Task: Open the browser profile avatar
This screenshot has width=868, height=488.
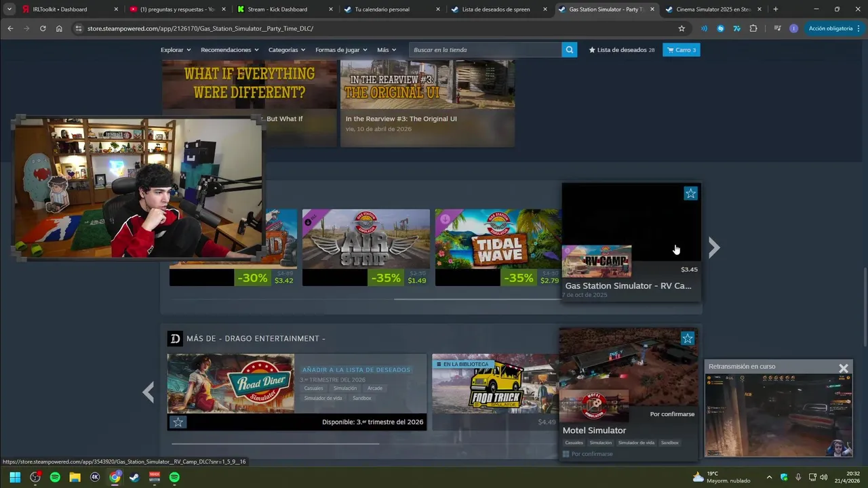Action: click(x=794, y=28)
